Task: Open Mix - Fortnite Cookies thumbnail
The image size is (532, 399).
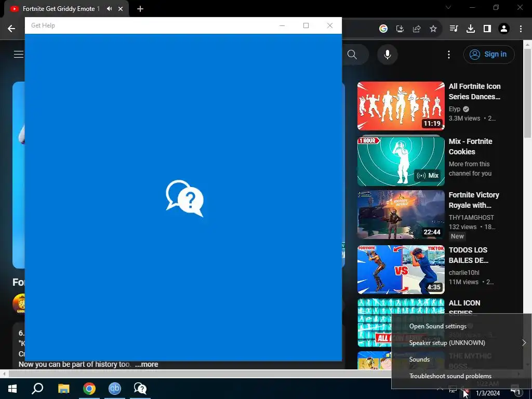Action: click(401, 161)
